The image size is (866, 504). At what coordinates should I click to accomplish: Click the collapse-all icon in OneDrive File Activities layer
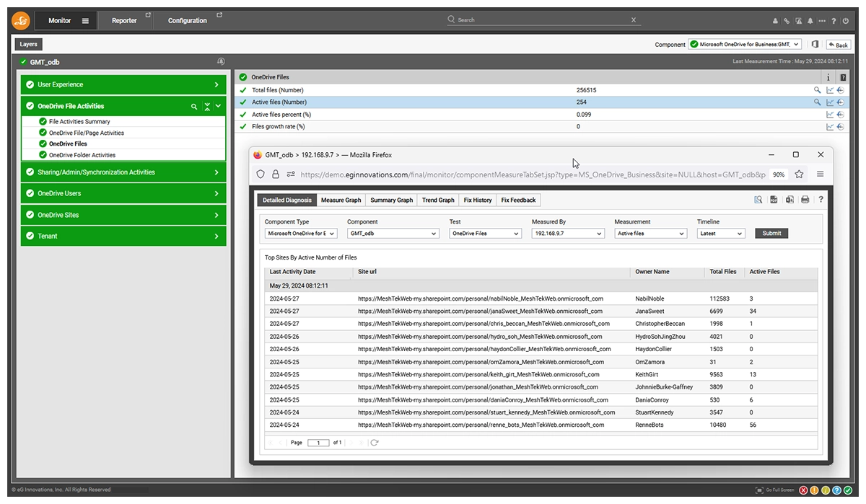tap(207, 107)
